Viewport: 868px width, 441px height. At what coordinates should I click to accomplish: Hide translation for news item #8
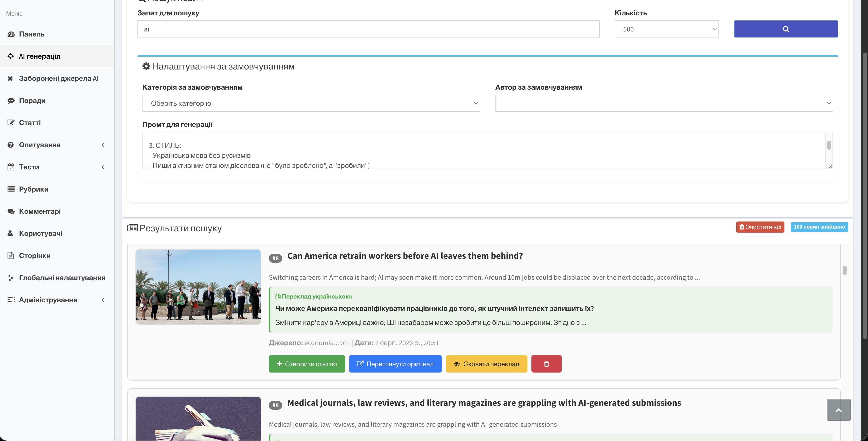click(486, 364)
